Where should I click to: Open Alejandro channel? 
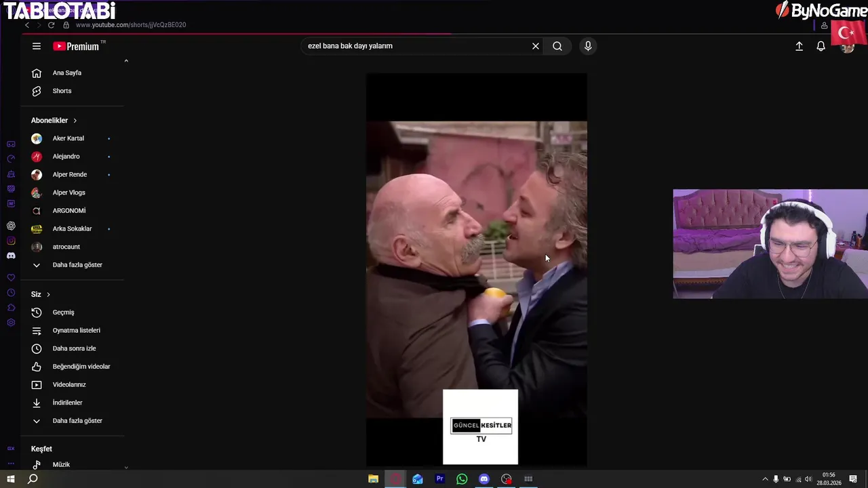[x=72, y=157]
